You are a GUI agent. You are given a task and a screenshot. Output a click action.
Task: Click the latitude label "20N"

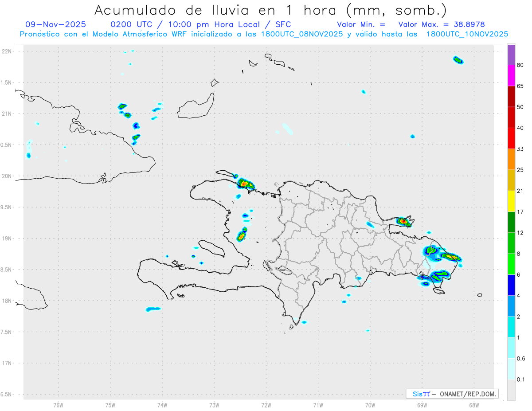click(7, 176)
